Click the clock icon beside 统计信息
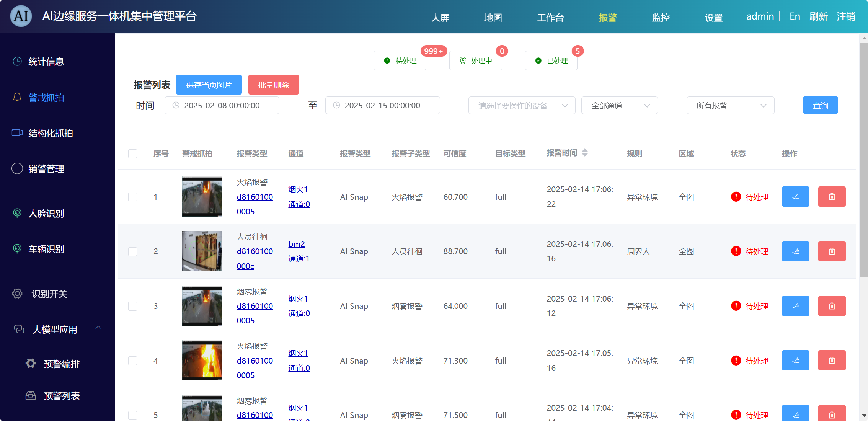Viewport: 868px width, 421px height. [17, 61]
